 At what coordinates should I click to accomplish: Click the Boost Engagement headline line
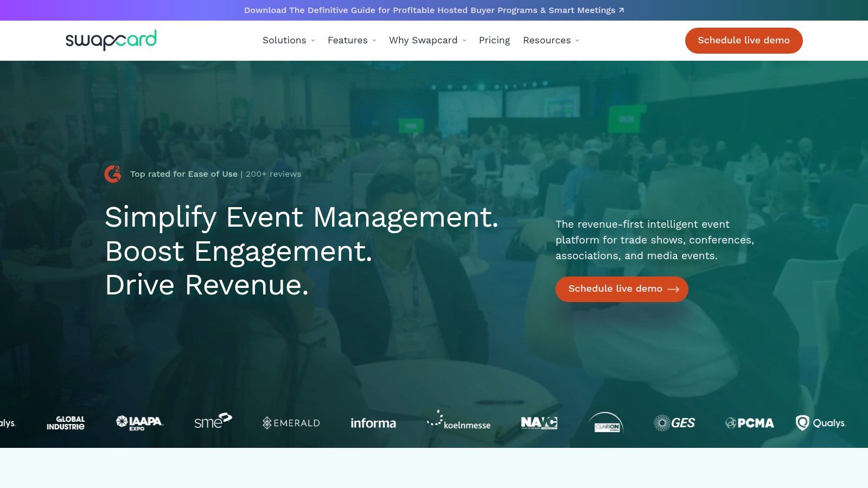(239, 252)
